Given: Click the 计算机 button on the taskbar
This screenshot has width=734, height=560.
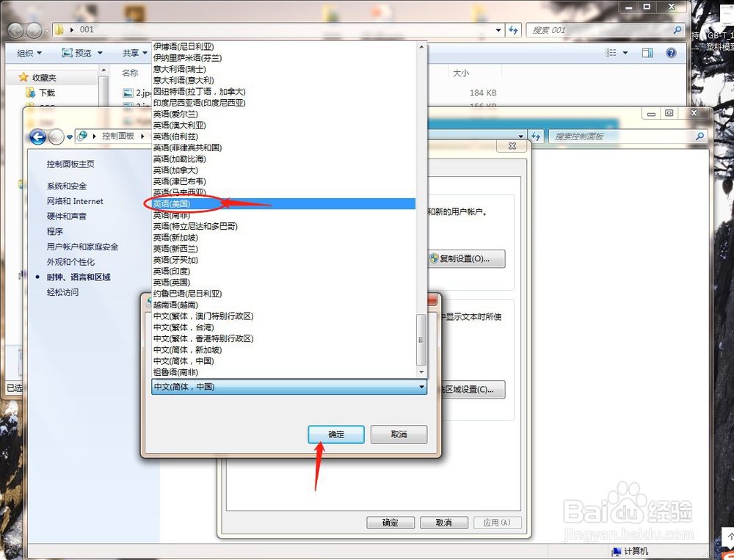Looking at the screenshot, I should tap(632, 551).
